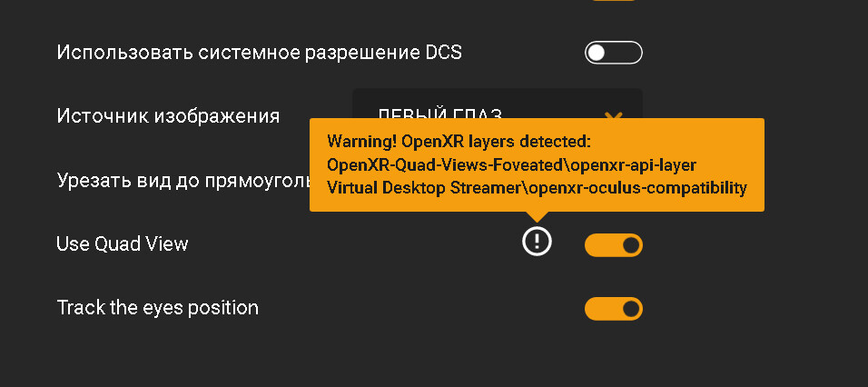Click the Использовать системное разрешение DCS label
The width and height of the screenshot is (868, 387).
(259, 53)
